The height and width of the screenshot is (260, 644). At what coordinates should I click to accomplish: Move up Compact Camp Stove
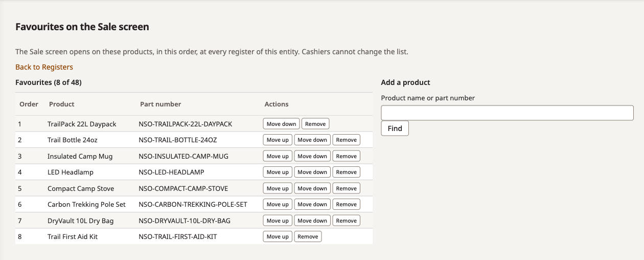(x=278, y=188)
